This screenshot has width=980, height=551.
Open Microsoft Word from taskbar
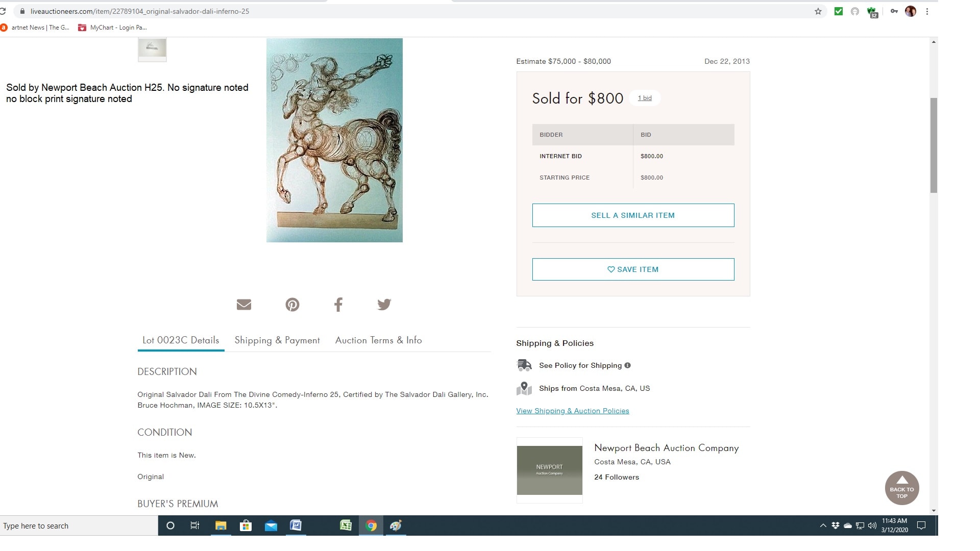click(296, 525)
